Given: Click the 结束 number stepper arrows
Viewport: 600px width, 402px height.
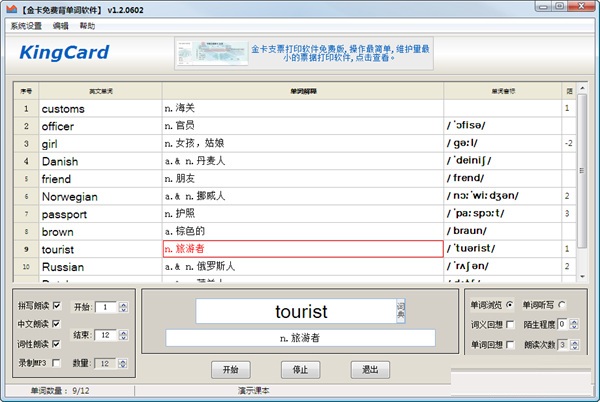Looking at the screenshot, I should 123,335.
